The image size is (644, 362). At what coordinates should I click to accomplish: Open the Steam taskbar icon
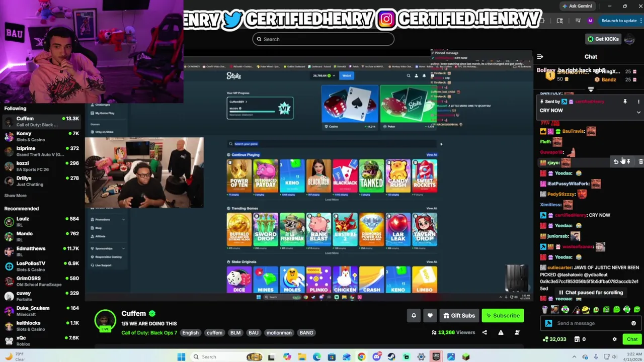(391, 357)
